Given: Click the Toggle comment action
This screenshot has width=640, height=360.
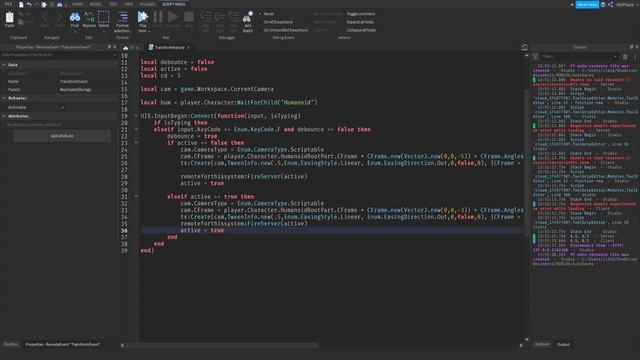Looking at the screenshot, I should click(x=361, y=14).
